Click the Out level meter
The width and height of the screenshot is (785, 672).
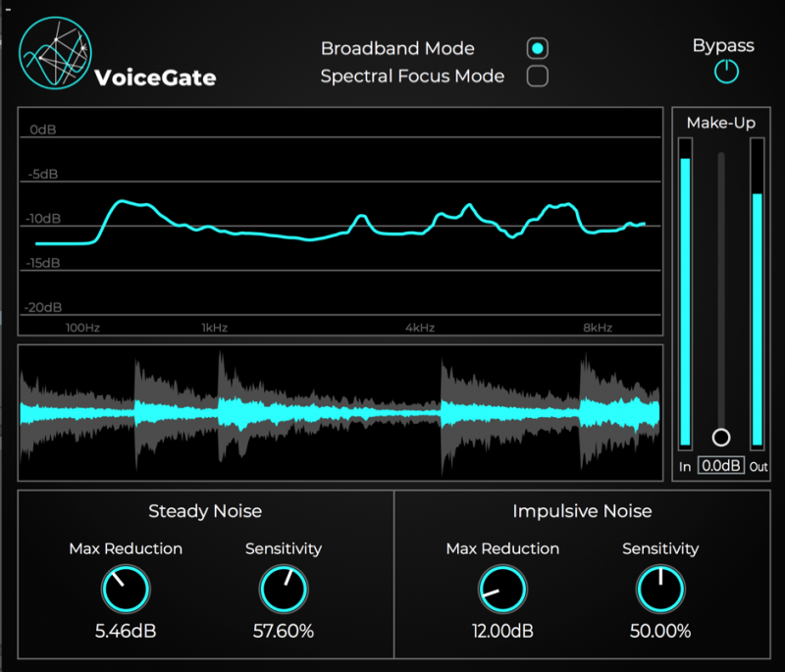(x=757, y=294)
